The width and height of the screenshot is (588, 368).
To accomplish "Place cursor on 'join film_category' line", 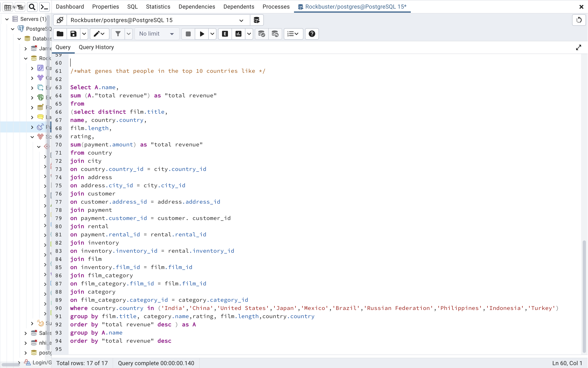I will click(x=101, y=276).
